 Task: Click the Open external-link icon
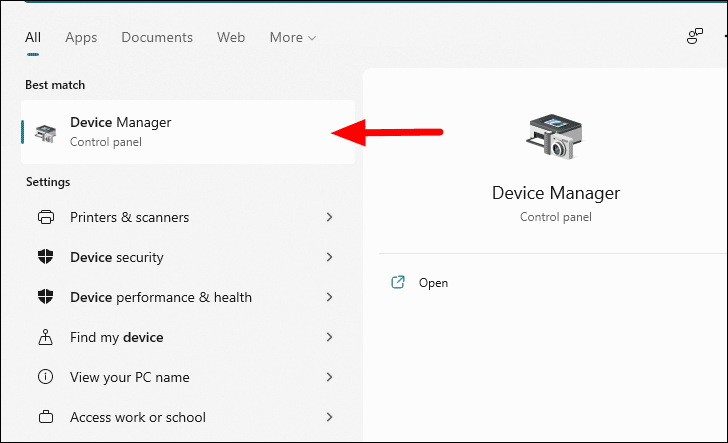(x=398, y=282)
